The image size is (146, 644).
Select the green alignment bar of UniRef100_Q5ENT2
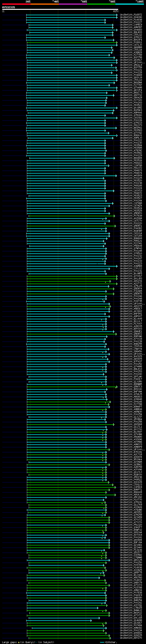tap(72, 334)
